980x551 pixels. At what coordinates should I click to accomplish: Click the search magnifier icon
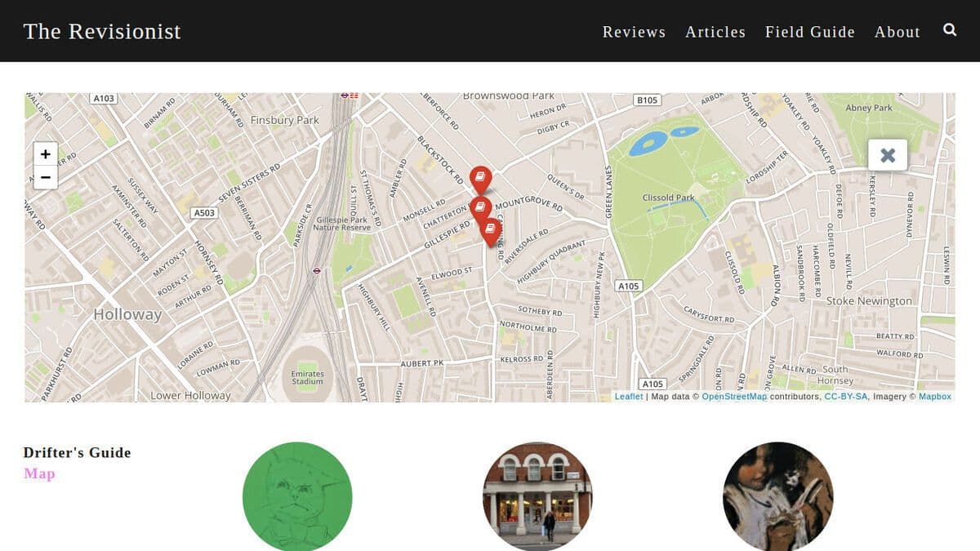tap(950, 30)
